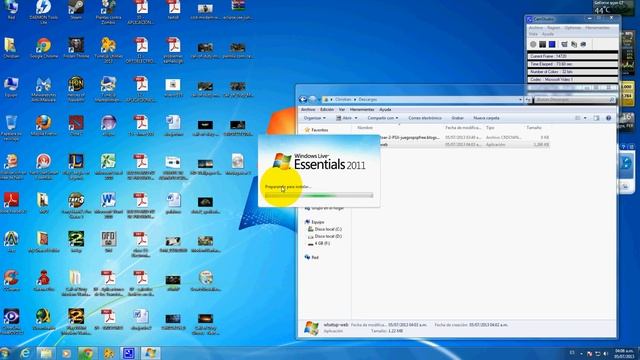Expand the address bar history dropdown
Screen dimensions: 640x360
520,99
